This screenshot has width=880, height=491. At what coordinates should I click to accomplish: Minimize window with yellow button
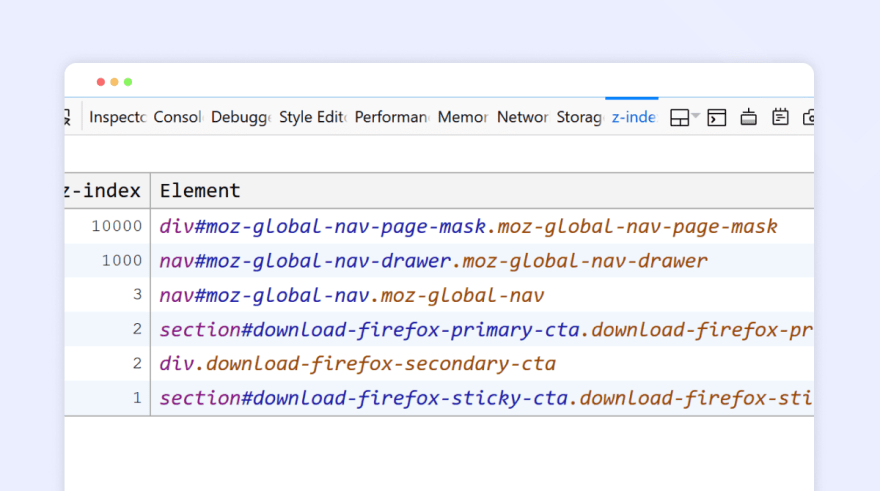114,82
